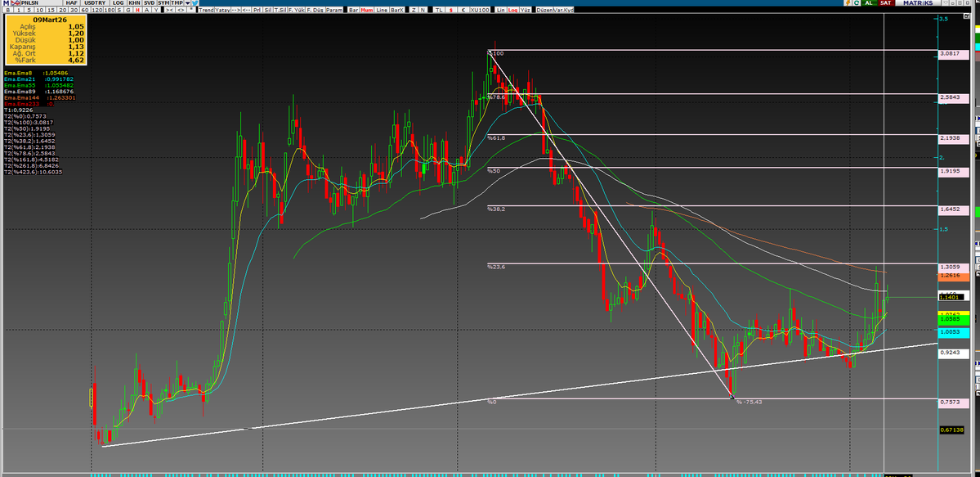
Task: Select XU100 relative pricing
Action: coord(480,10)
